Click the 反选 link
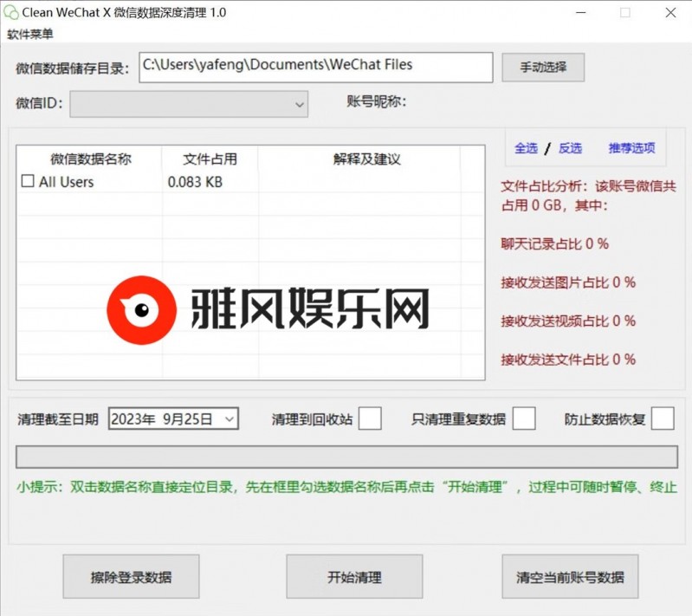This screenshot has width=692, height=616. (x=570, y=148)
